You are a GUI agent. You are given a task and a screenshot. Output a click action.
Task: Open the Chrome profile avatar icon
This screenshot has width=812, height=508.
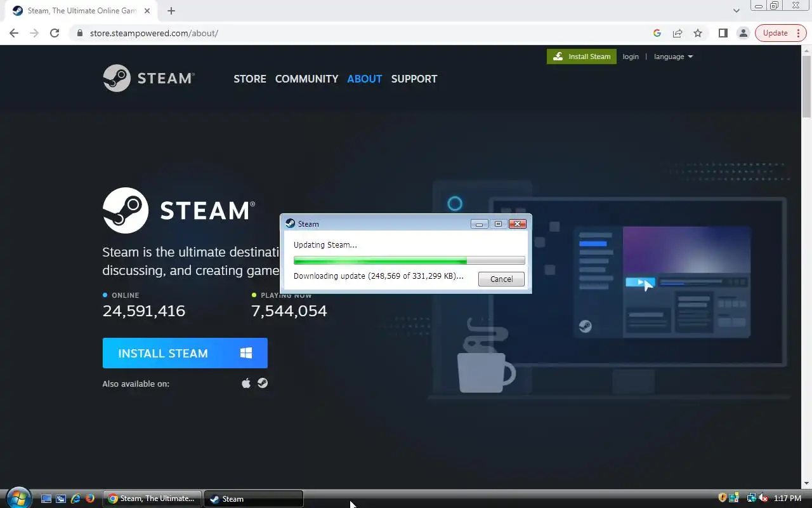[743, 33]
